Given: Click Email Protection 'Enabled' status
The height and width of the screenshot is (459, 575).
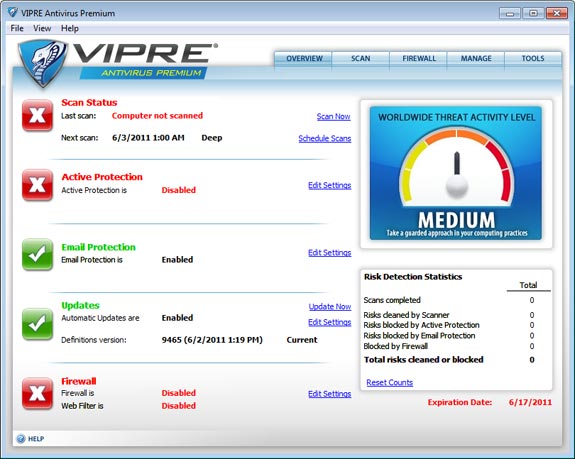Looking at the screenshot, I should (x=177, y=260).
